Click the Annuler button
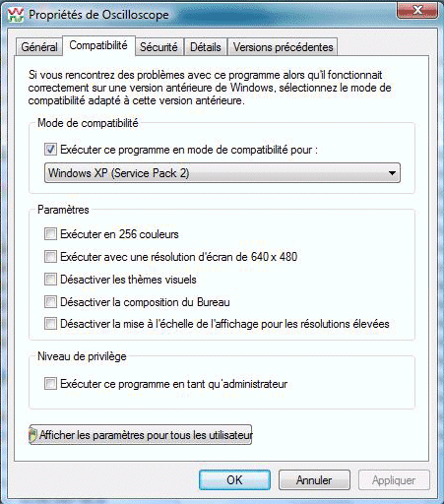The width and height of the screenshot is (444, 504). click(314, 480)
